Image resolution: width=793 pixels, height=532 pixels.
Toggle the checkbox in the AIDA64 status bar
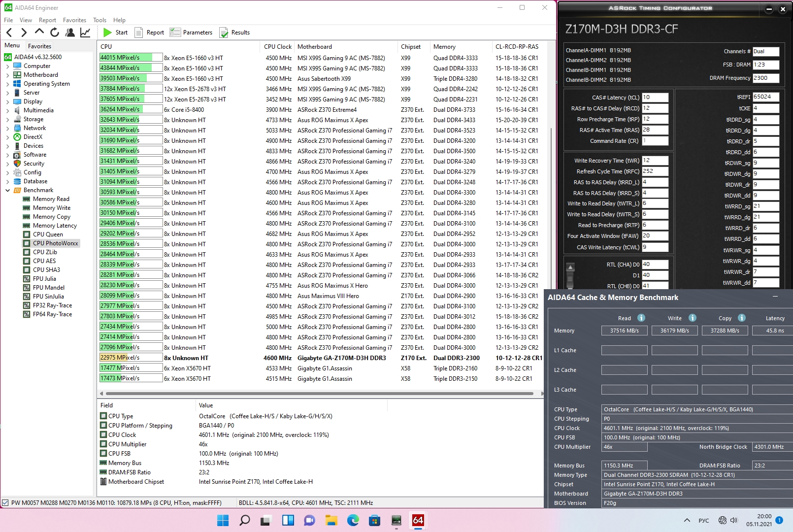coord(5,503)
